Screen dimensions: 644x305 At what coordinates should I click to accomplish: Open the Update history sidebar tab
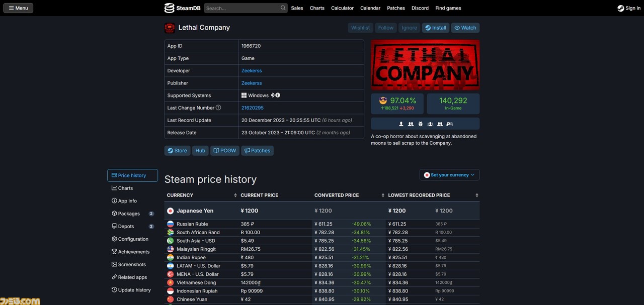[132, 290]
